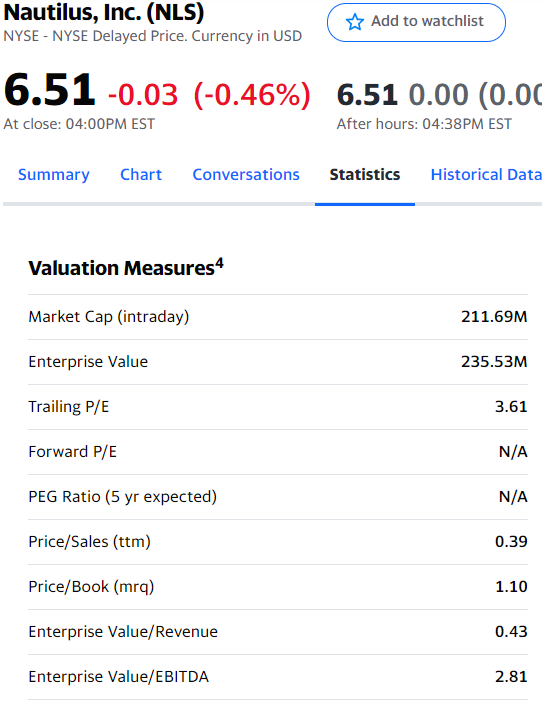Click the Enterprise Value/Revenue label
Screen dimensions: 542x703
[123, 632]
